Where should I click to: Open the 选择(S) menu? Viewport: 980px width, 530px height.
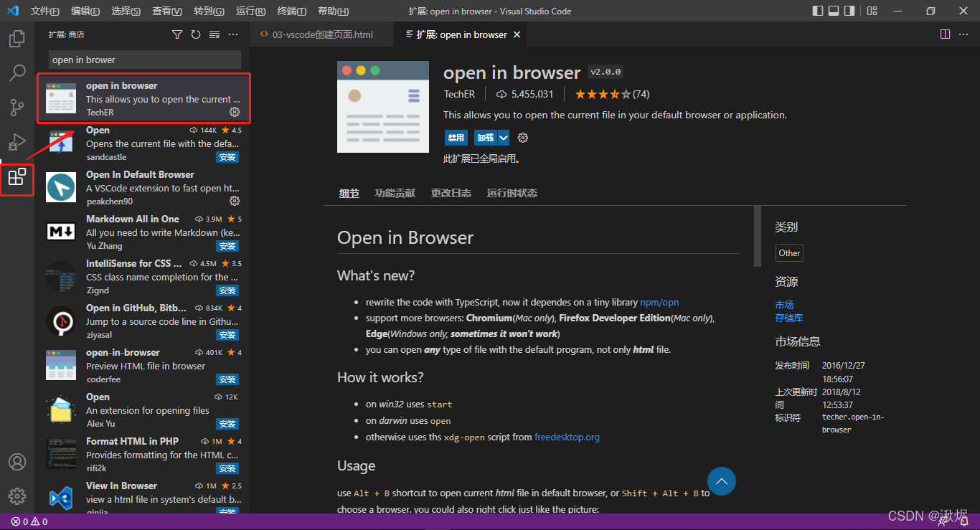coord(126,11)
